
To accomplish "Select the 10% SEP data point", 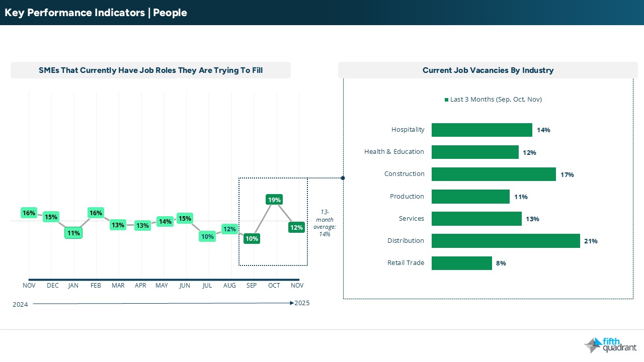I will pos(252,239).
